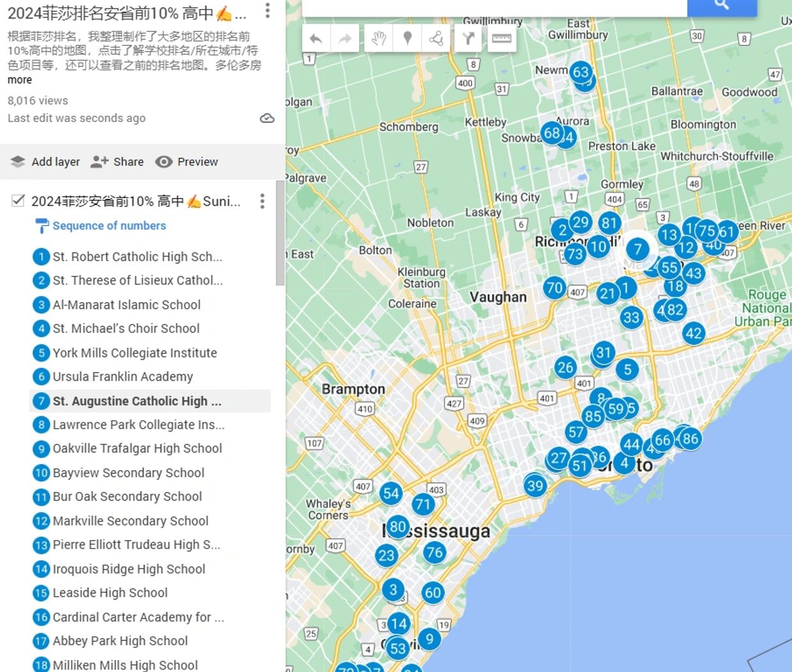Image resolution: width=792 pixels, height=672 pixels.
Task: Click the redo arrow in map toolbar
Action: (x=345, y=39)
